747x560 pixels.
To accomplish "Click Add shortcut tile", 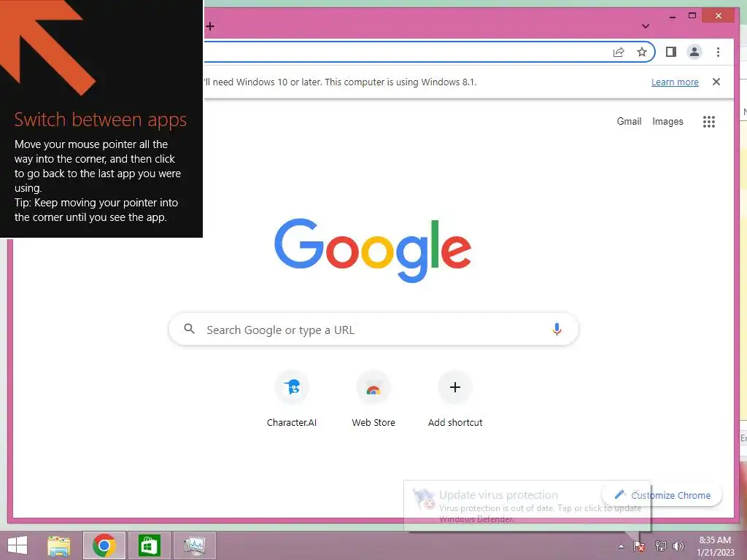I will tap(455, 399).
